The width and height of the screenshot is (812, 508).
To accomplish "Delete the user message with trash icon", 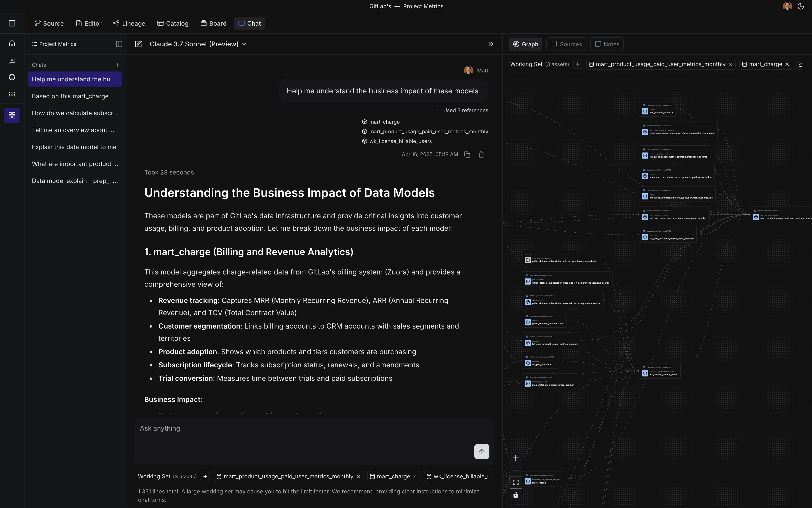I will pyautogui.click(x=481, y=155).
